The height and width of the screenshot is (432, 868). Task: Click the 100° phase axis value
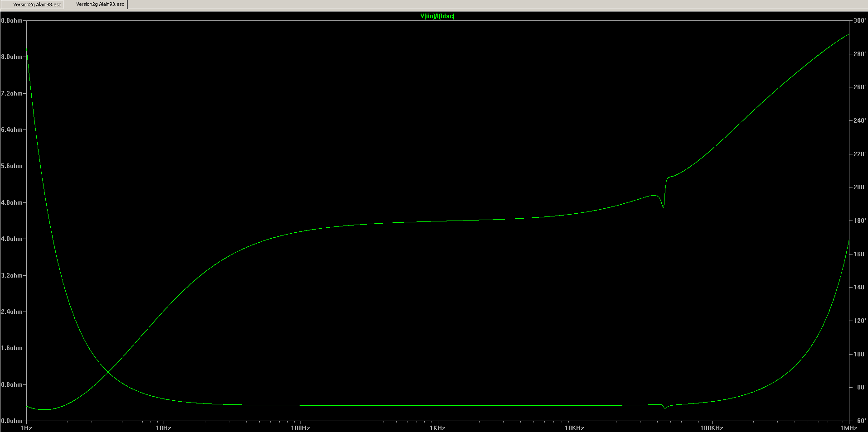click(860, 355)
